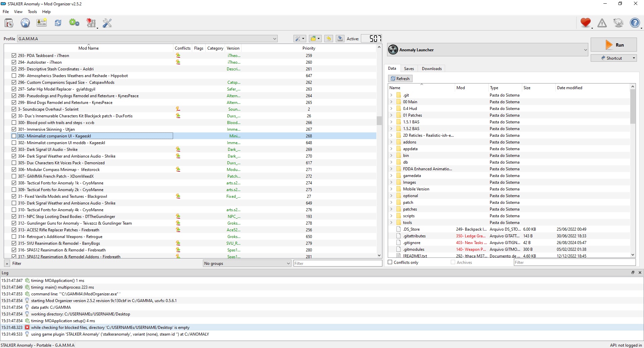
Task: Sort mod list by Conflicts column
Action: [x=182, y=48]
